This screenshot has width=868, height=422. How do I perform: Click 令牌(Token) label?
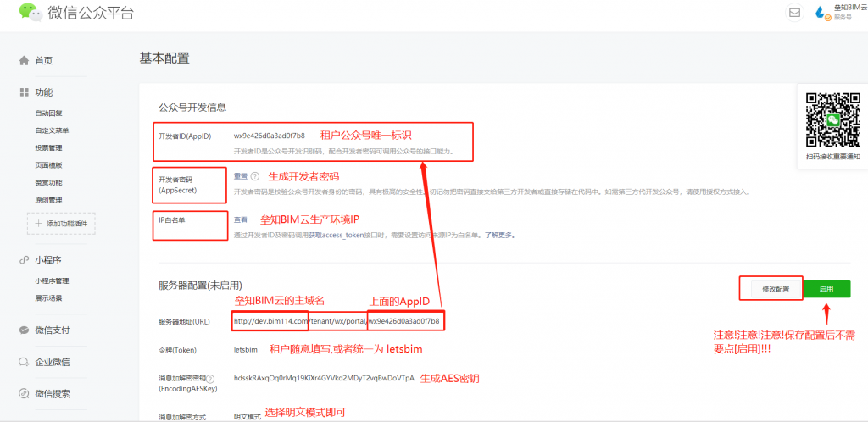click(x=178, y=350)
